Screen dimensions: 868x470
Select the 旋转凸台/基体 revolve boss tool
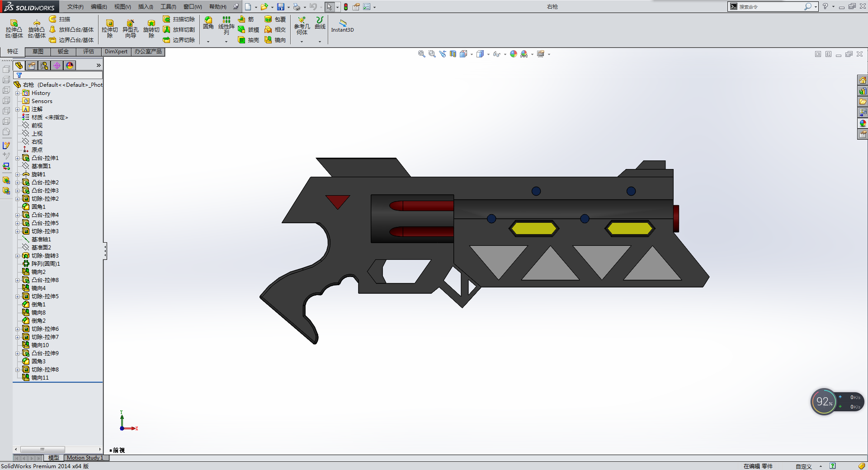37,28
